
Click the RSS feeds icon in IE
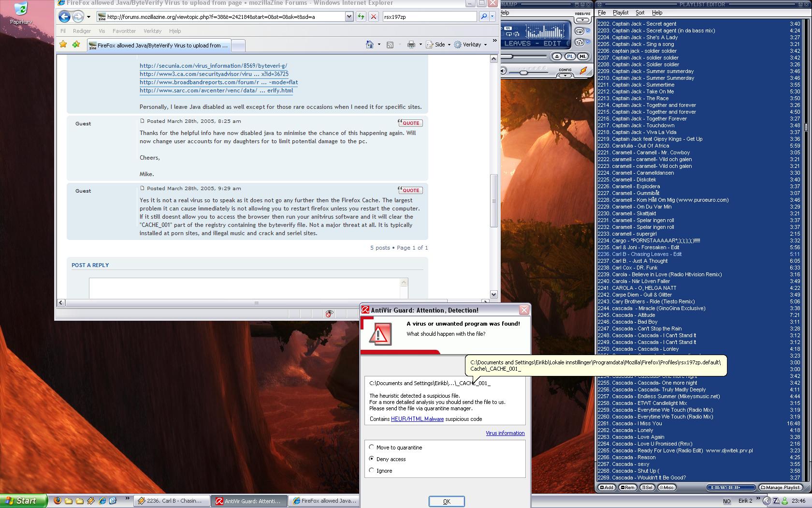390,45
